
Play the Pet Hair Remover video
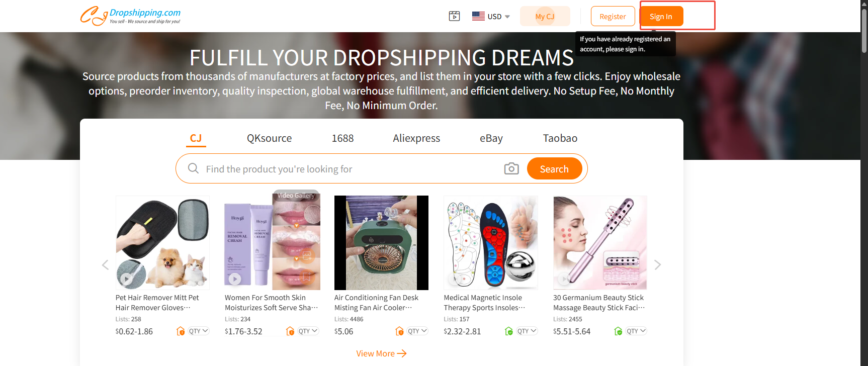(126, 278)
